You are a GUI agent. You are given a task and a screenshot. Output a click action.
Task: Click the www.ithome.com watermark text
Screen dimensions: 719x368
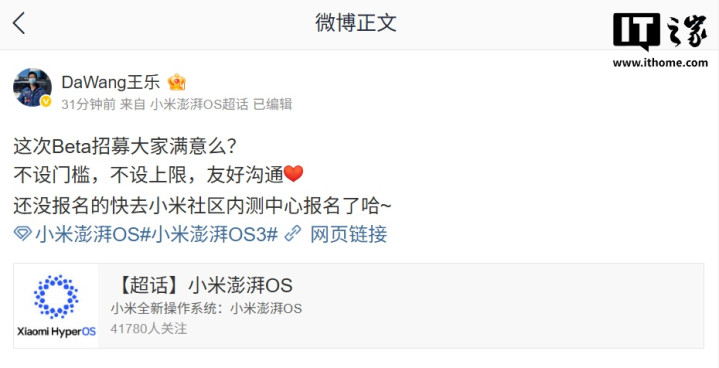(x=660, y=63)
